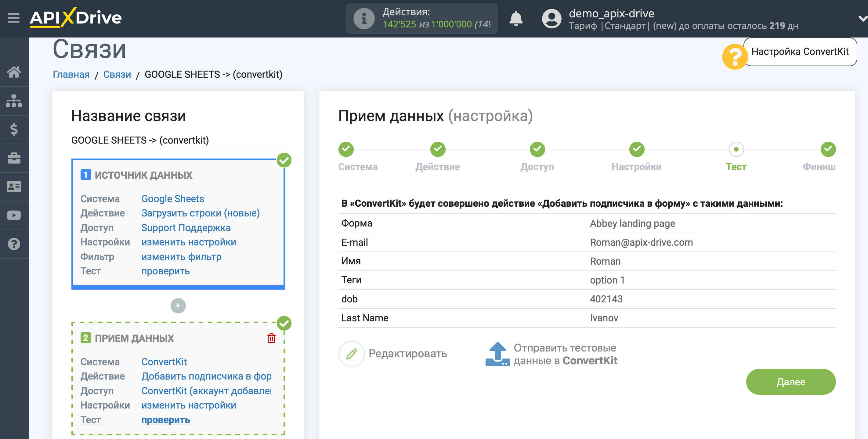Click the ИСТОЧНИК ДАННЫХ header
The width and height of the screenshot is (868, 439).
pyautogui.click(x=143, y=175)
